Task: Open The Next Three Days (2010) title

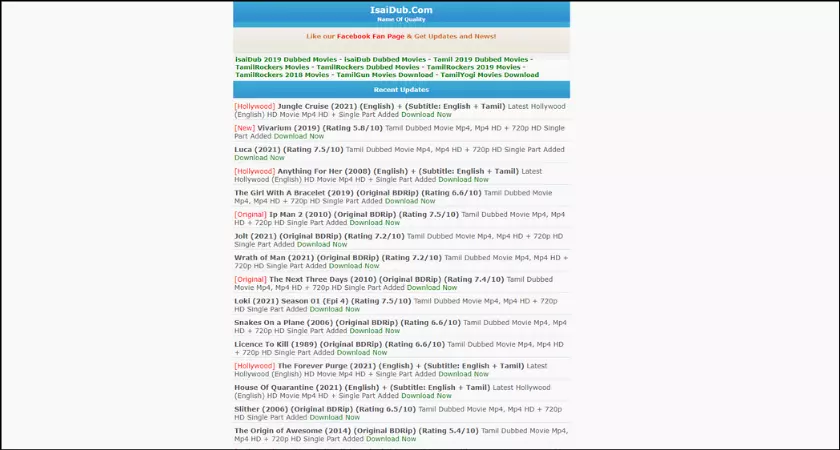Action: (x=386, y=280)
